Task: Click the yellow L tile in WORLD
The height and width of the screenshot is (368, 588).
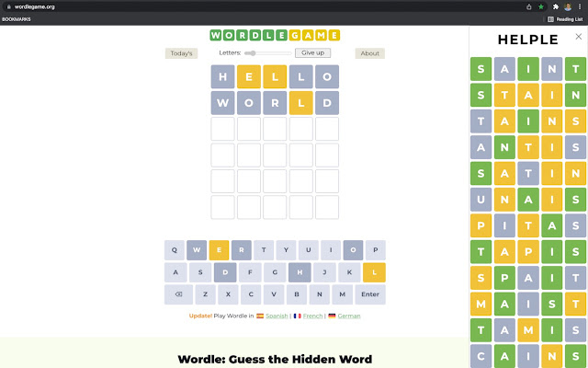Action: click(x=300, y=103)
